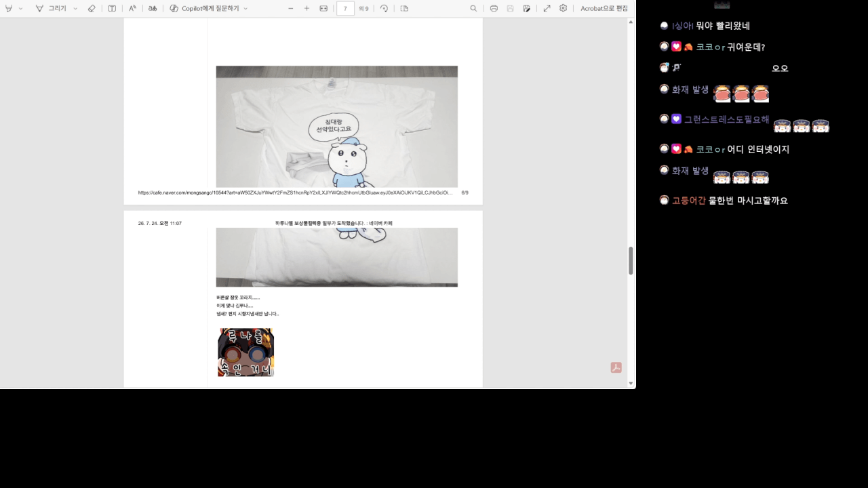Click the save icon

coord(510,8)
